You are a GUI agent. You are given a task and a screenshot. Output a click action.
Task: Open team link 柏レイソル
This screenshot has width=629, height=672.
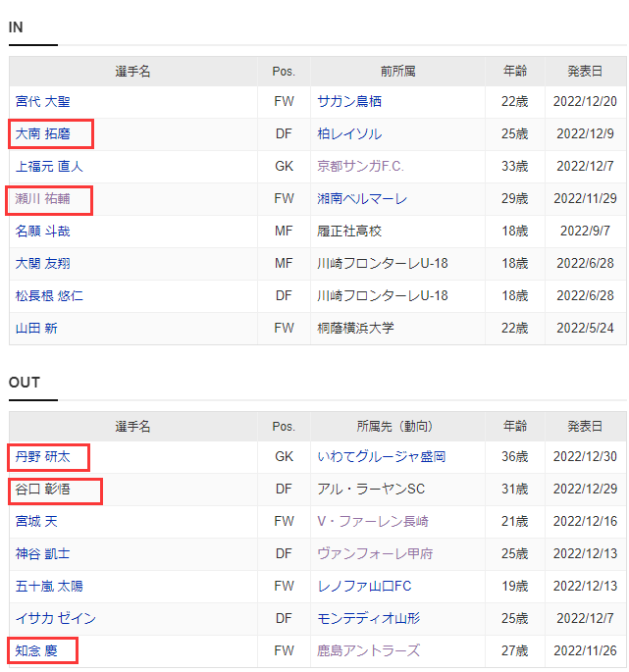(349, 133)
